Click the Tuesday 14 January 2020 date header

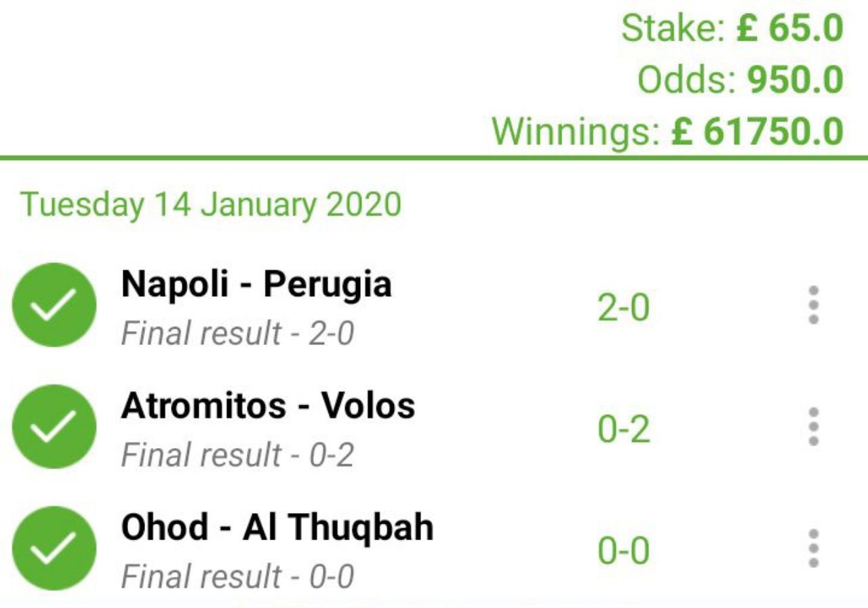click(x=211, y=204)
